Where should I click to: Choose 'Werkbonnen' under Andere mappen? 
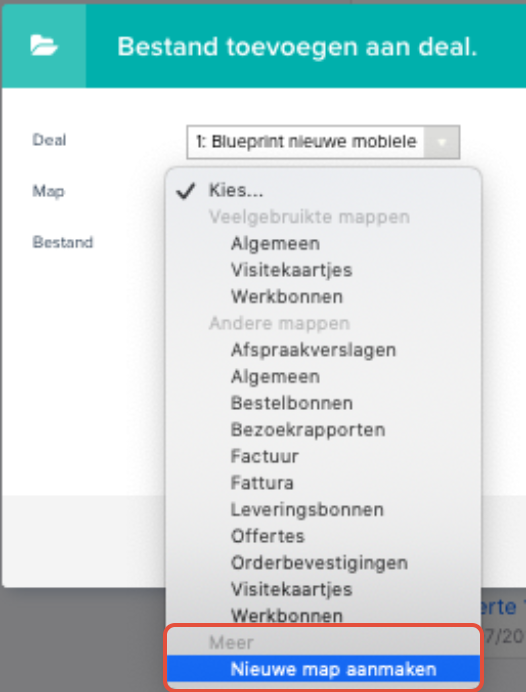coord(323,616)
